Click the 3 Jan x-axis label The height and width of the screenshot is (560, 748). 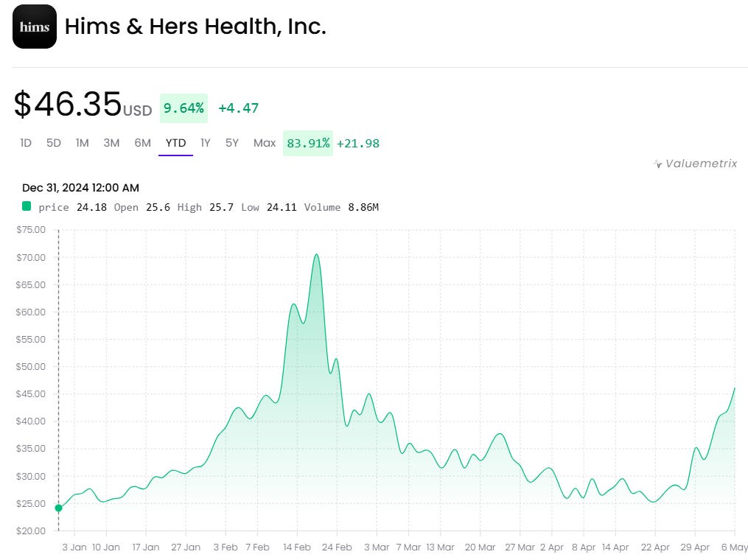coord(74,547)
